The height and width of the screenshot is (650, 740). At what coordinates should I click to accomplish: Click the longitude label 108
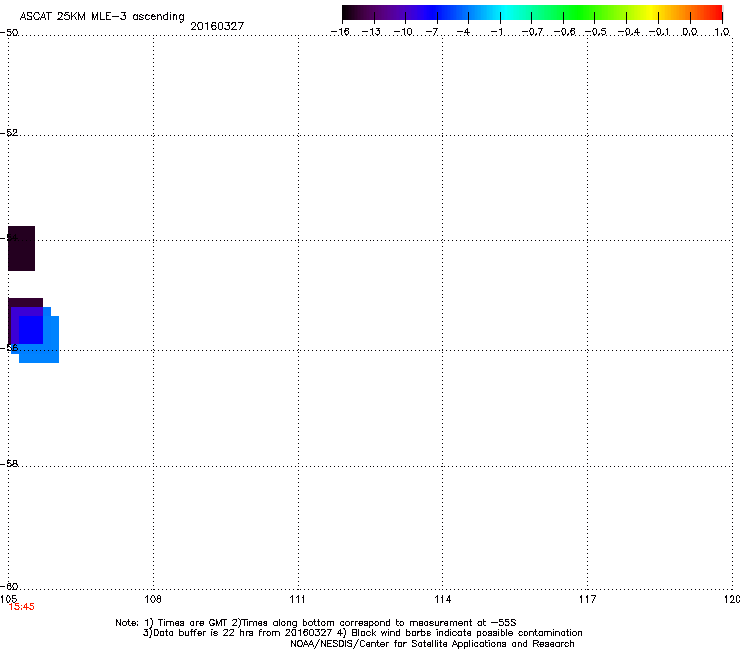(x=153, y=599)
